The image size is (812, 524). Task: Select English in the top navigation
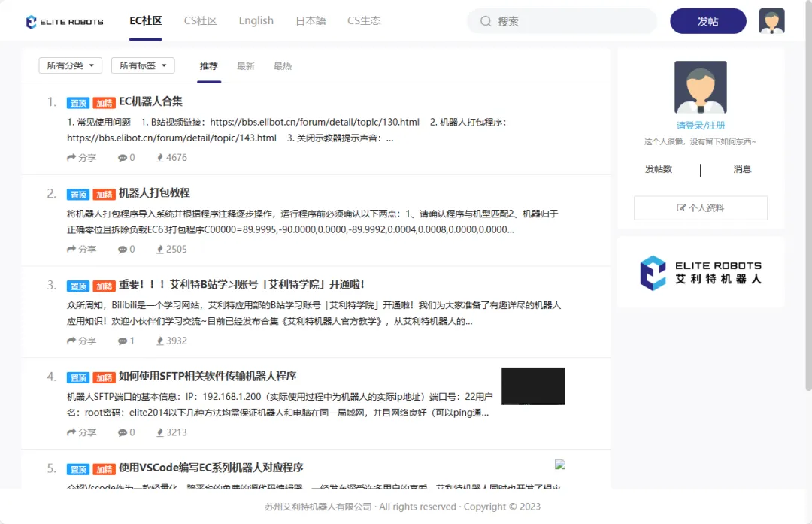coord(256,21)
